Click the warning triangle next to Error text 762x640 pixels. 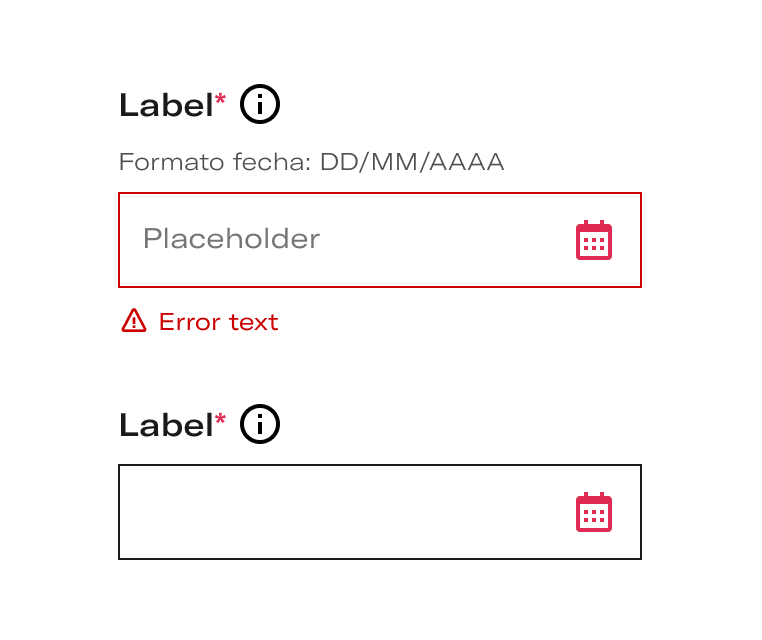coord(134,321)
